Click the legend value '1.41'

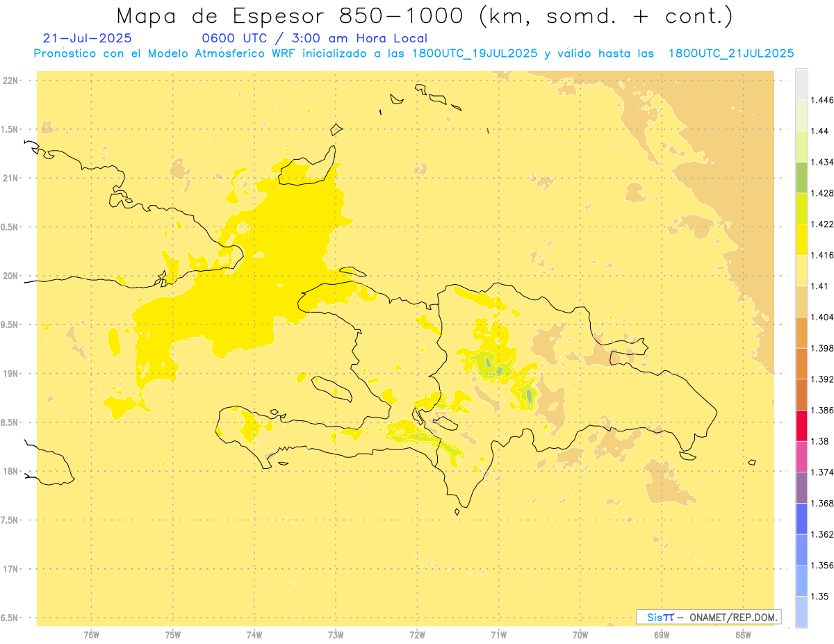tap(819, 286)
